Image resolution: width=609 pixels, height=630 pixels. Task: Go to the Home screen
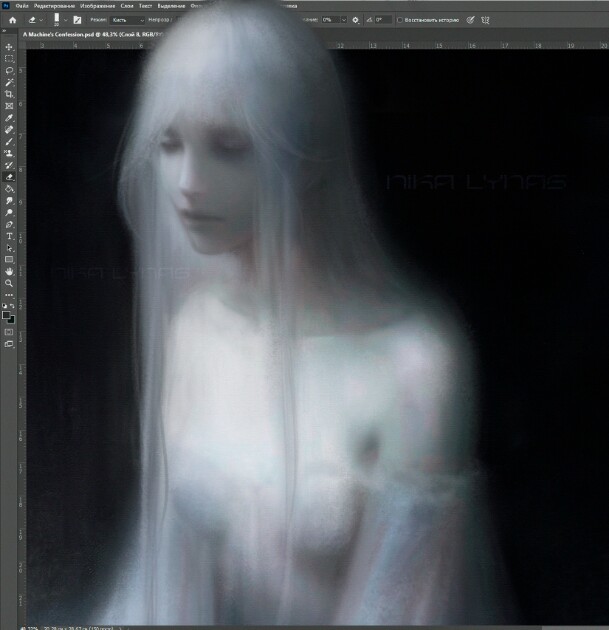12,20
